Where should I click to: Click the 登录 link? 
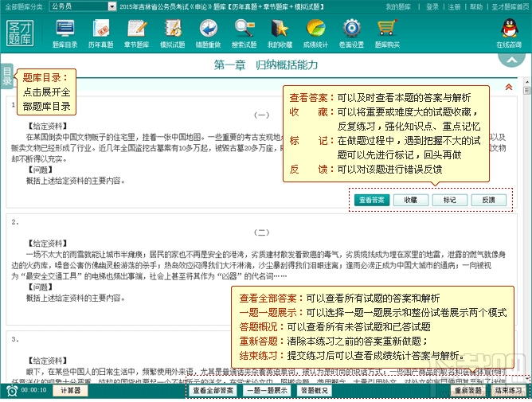(x=432, y=7)
